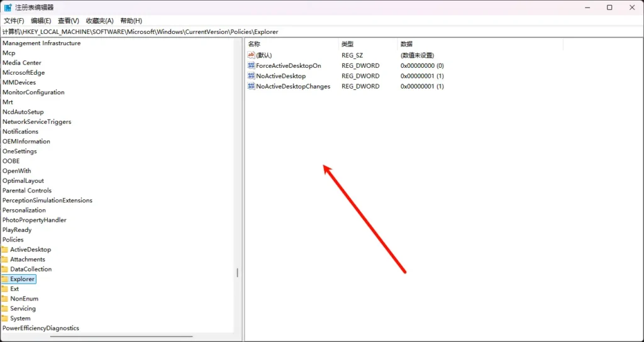The height and width of the screenshot is (342, 644).
Task: Select the PowerEfficiencyDiagnostics key
Action: click(x=41, y=328)
